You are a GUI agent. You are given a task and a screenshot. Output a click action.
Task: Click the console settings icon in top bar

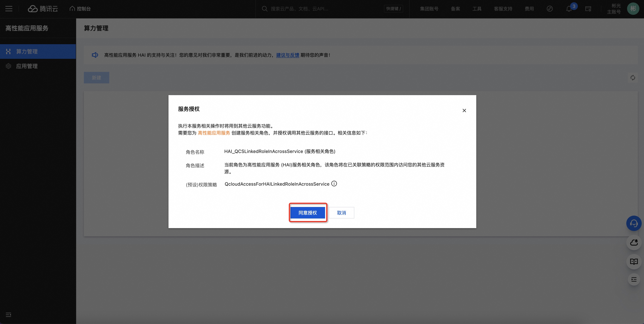coord(588,9)
